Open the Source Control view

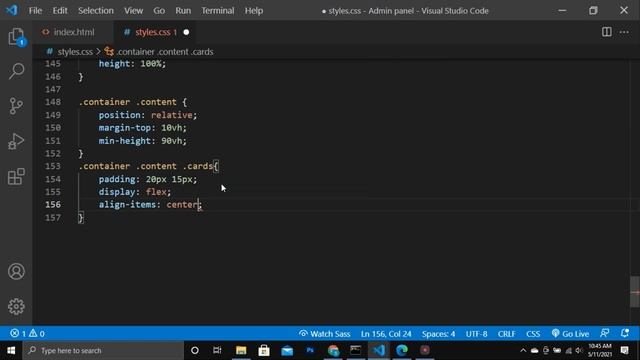pyautogui.click(x=16, y=106)
